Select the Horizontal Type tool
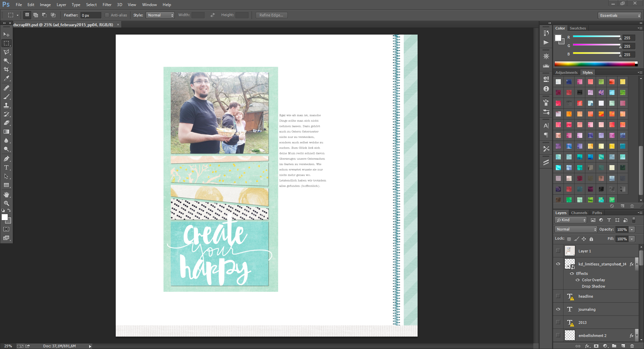Viewport: 644px width, 349px height. click(x=6, y=167)
